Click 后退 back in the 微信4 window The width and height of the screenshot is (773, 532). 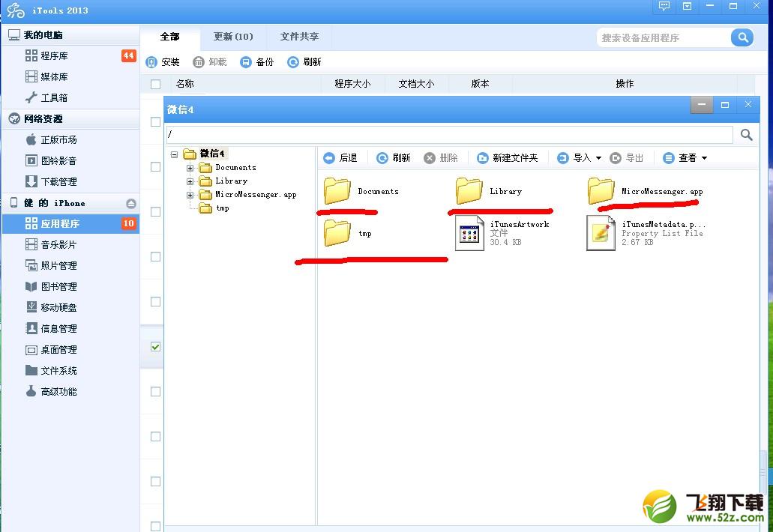coord(340,158)
